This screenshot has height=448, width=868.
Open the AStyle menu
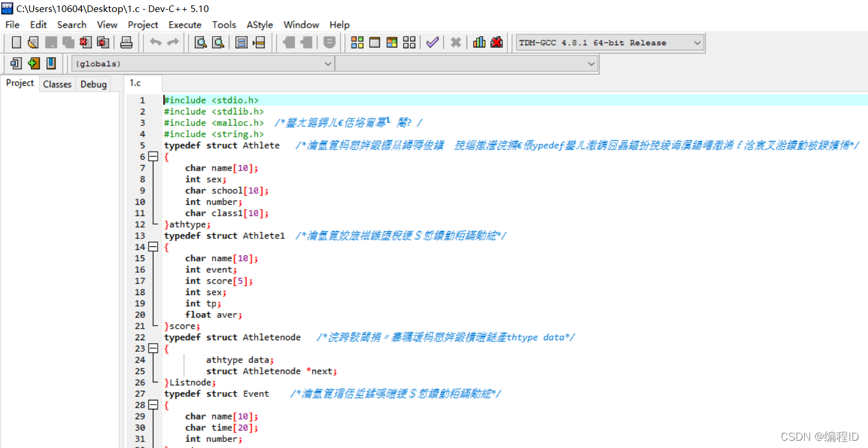tap(259, 25)
